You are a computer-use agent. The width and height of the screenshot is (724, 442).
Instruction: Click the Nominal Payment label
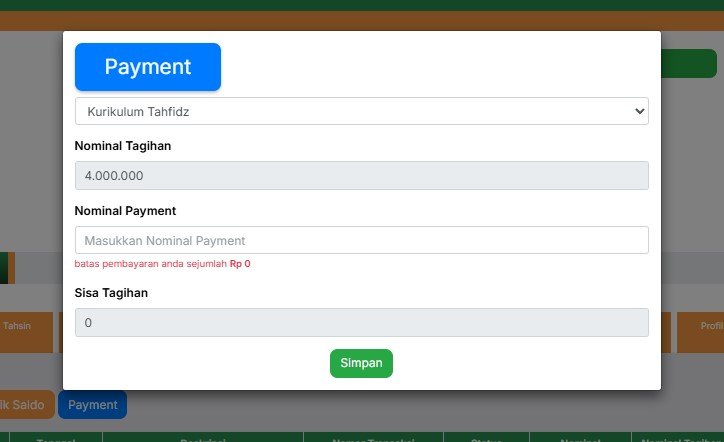coord(125,211)
